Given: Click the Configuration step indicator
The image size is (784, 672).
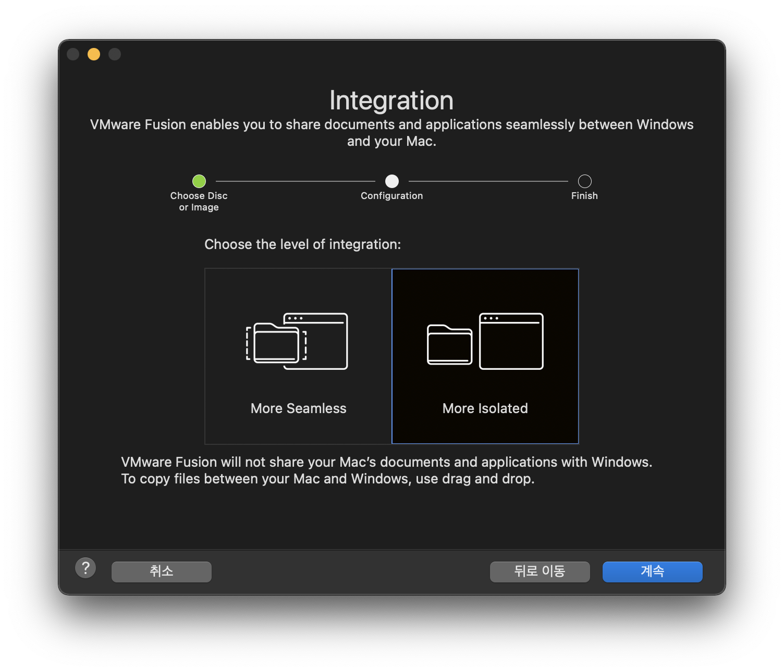Looking at the screenshot, I should pos(392,181).
